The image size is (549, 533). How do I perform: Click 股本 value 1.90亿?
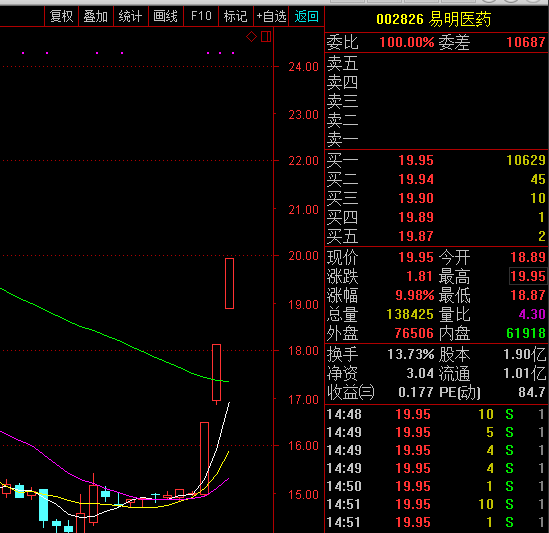point(524,354)
